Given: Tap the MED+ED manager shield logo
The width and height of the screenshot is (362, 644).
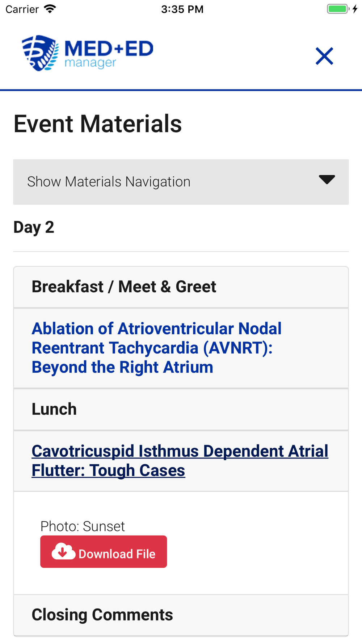Looking at the screenshot, I should (40, 53).
